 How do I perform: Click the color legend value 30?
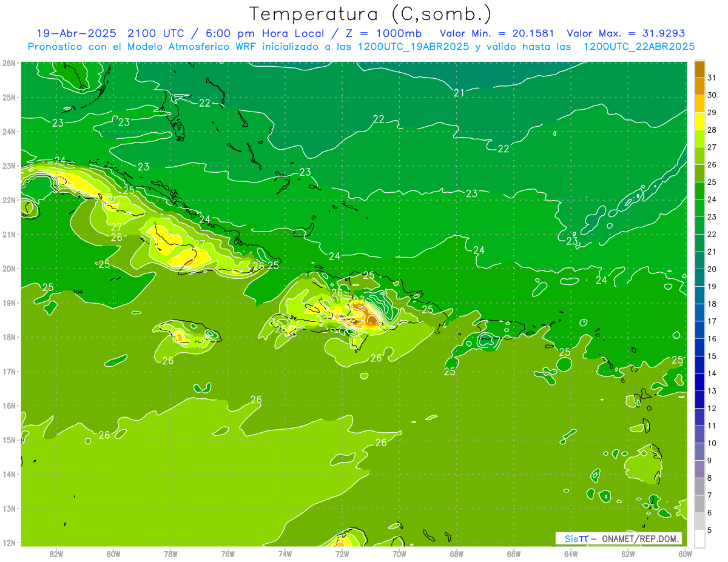click(712, 95)
